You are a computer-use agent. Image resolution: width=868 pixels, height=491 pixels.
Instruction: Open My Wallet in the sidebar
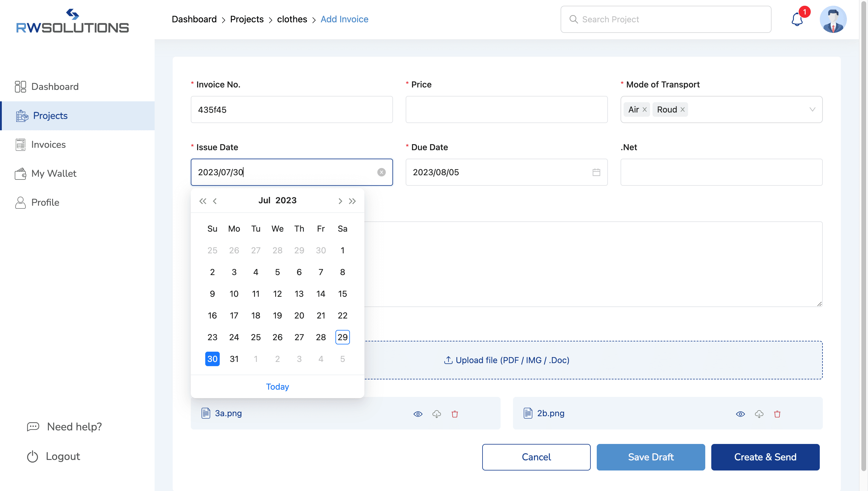[x=77, y=174]
